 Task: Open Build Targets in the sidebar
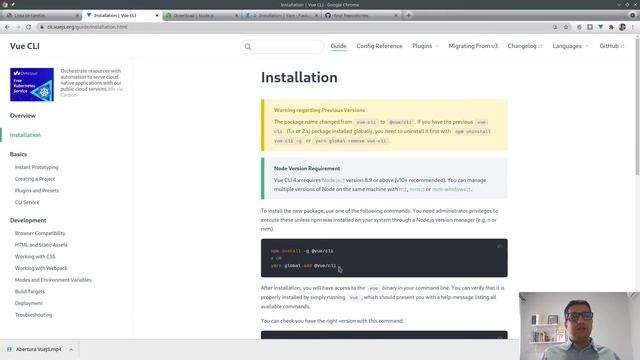pyautogui.click(x=30, y=292)
